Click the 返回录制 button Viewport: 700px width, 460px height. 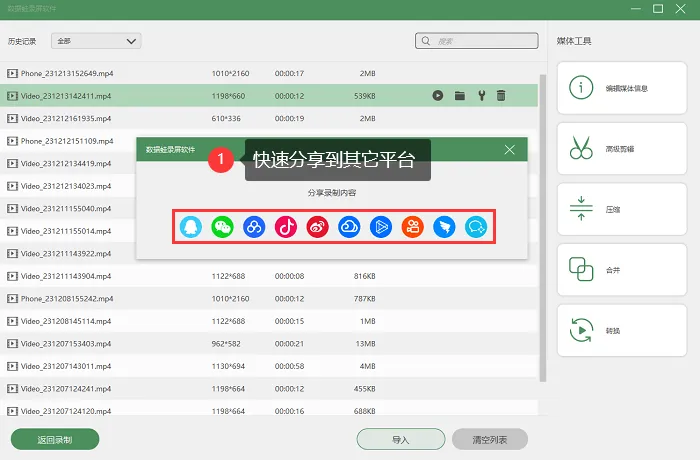(55, 439)
